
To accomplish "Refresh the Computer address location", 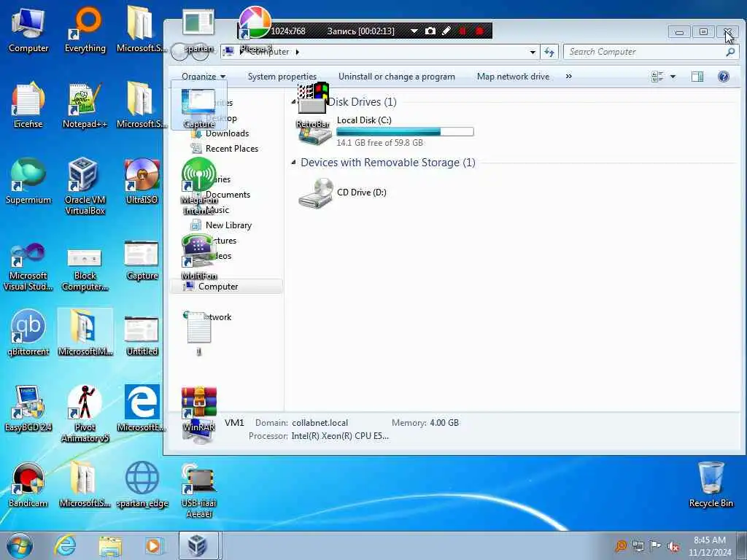I will point(549,52).
